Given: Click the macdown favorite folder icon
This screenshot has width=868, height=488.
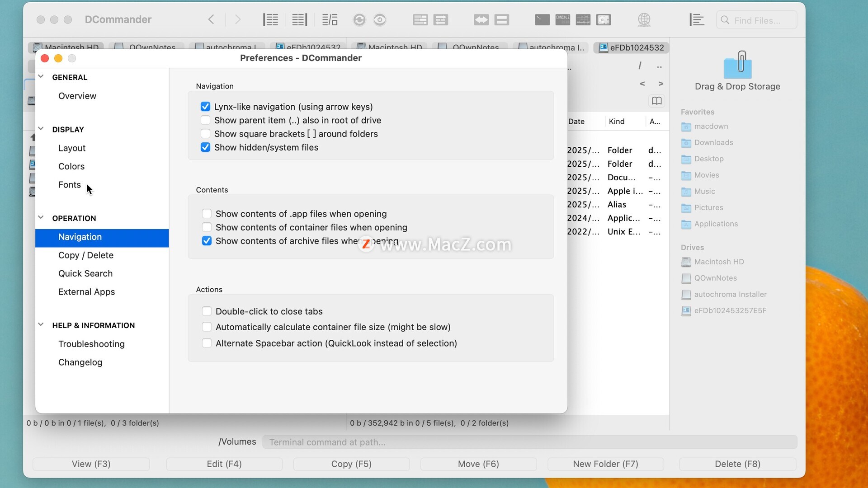Looking at the screenshot, I should tap(686, 127).
